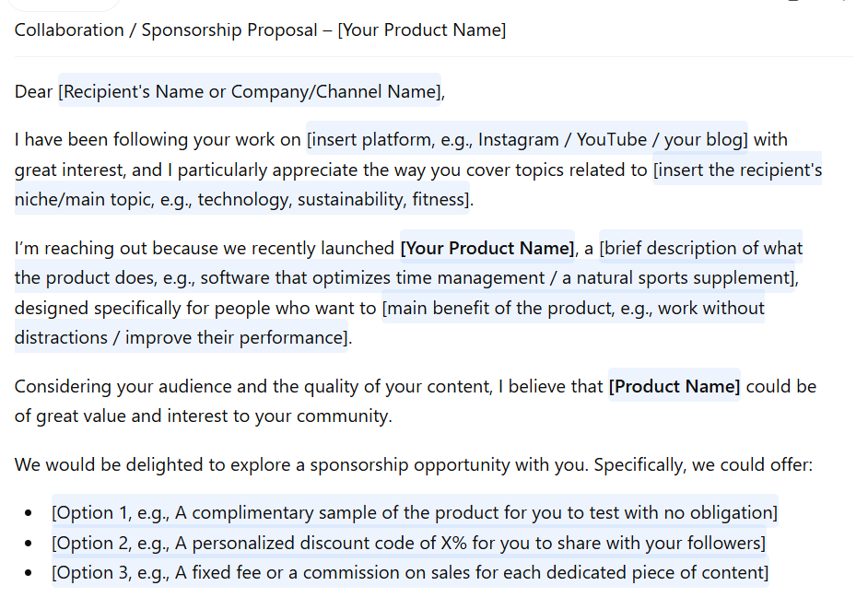This screenshot has height=609, width=868.
Task: Click the insert platform placeholder field
Action: click(x=527, y=139)
